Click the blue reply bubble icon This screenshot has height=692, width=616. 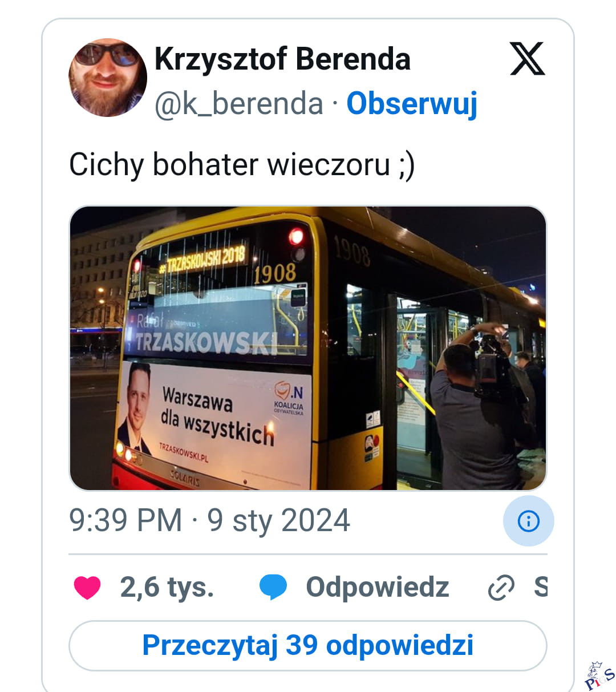[x=273, y=587]
